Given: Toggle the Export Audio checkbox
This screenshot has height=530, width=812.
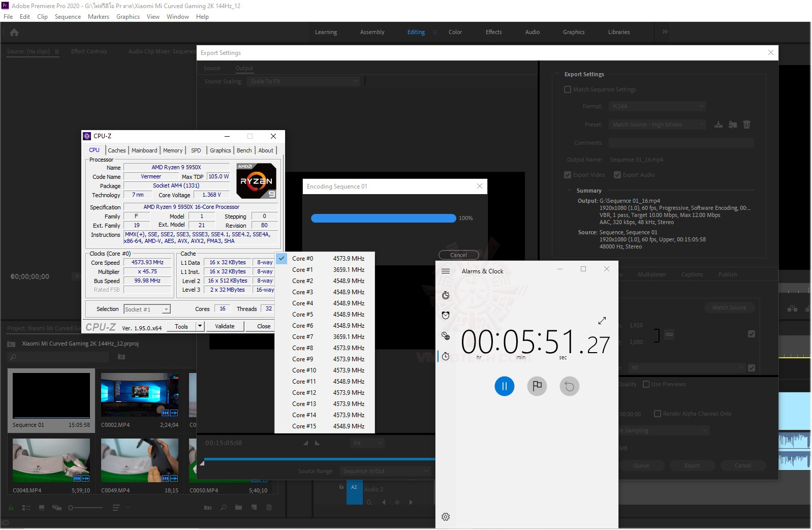Looking at the screenshot, I should 617,175.
